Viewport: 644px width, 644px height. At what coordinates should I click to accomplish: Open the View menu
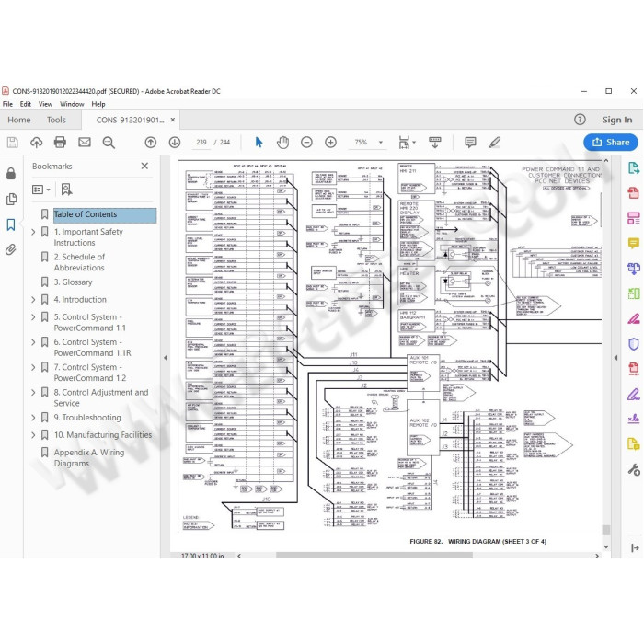point(45,104)
